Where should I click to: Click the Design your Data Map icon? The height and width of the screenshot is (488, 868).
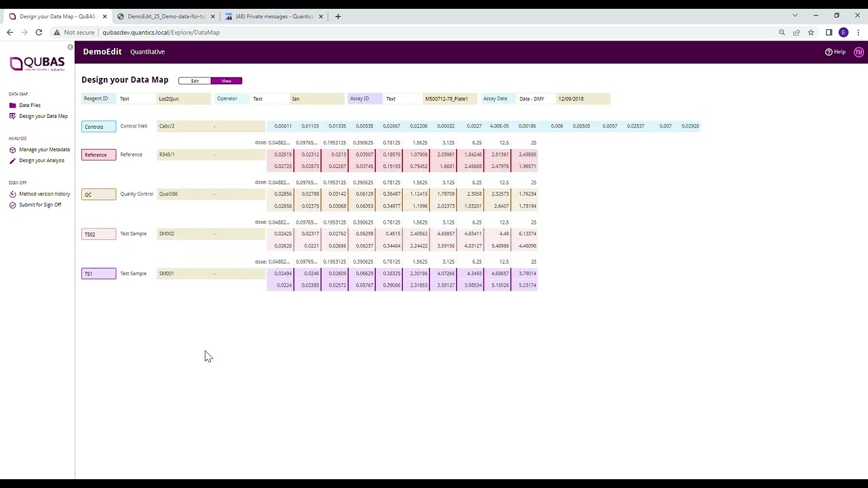[12, 116]
